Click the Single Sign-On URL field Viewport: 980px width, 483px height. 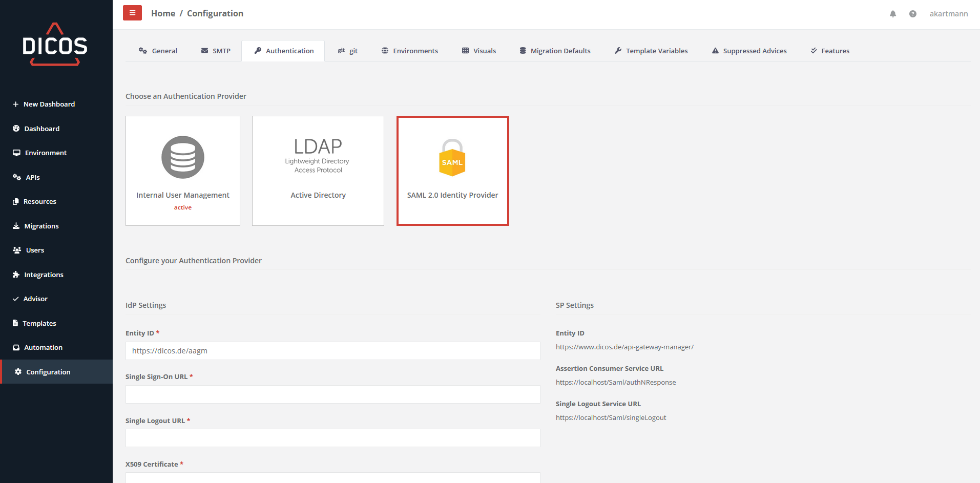point(332,394)
